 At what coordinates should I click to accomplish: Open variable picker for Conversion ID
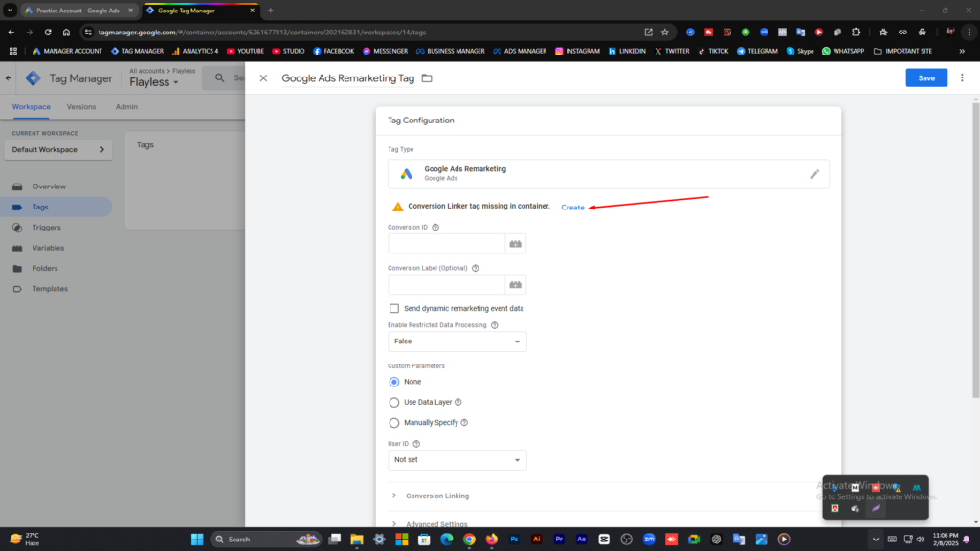click(x=515, y=244)
